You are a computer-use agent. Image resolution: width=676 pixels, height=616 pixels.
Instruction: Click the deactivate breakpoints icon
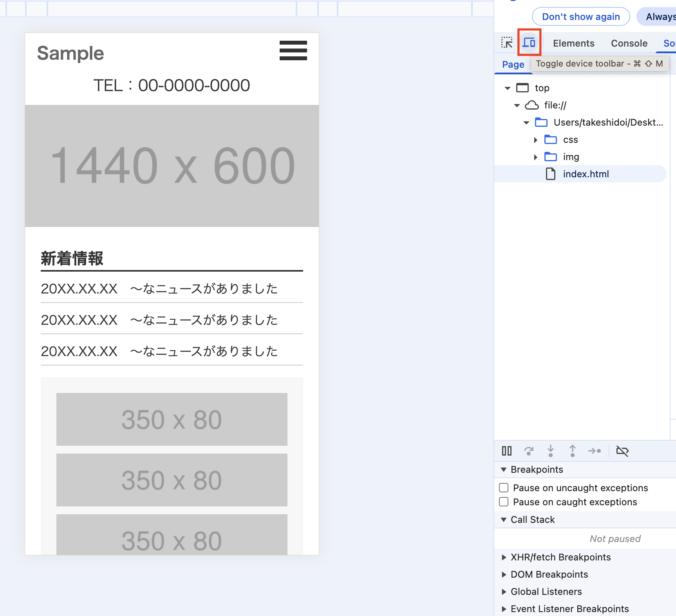pyautogui.click(x=622, y=451)
